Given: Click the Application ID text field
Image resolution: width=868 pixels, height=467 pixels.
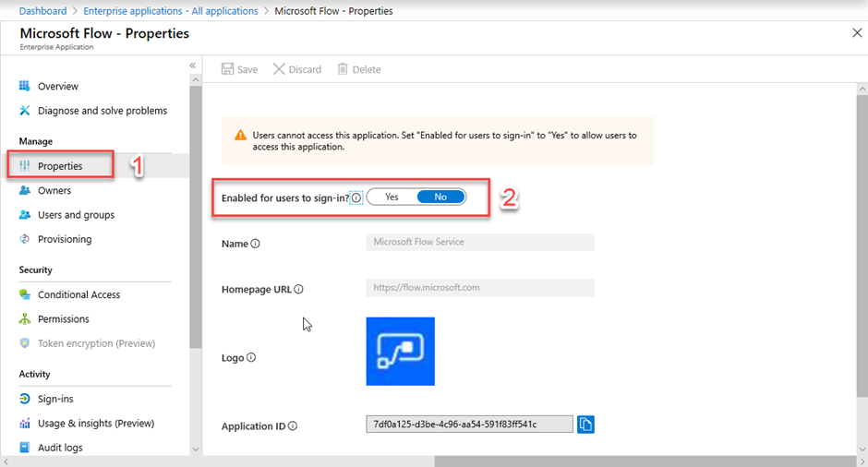Looking at the screenshot, I should [x=469, y=425].
